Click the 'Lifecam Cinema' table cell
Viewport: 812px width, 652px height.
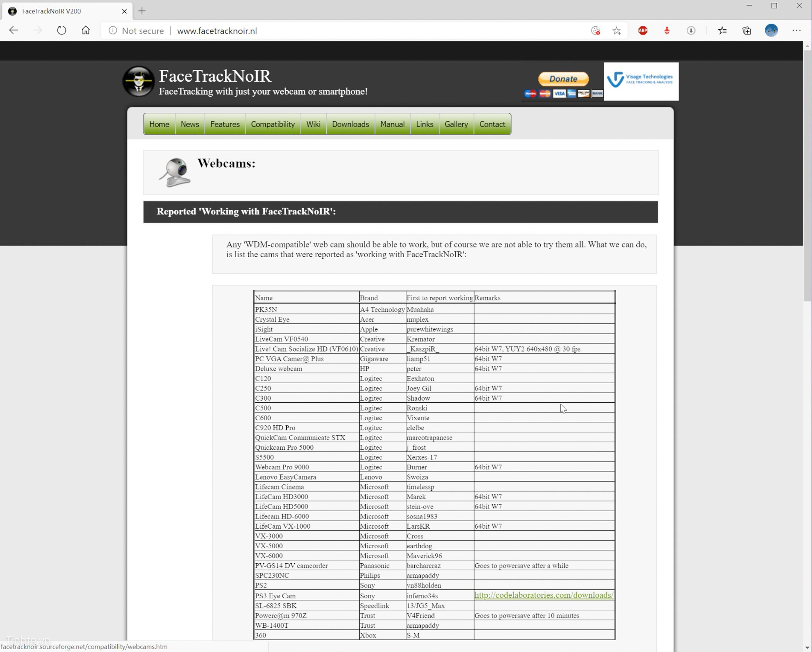(x=306, y=487)
